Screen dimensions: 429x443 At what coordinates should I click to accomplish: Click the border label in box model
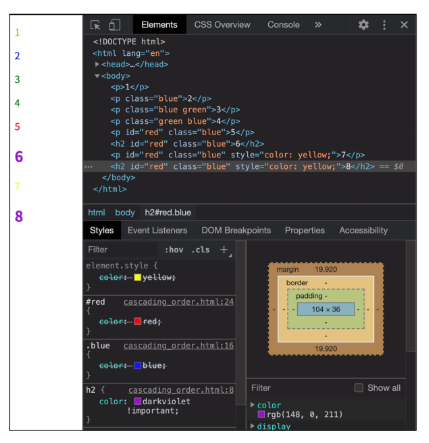[297, 283]
